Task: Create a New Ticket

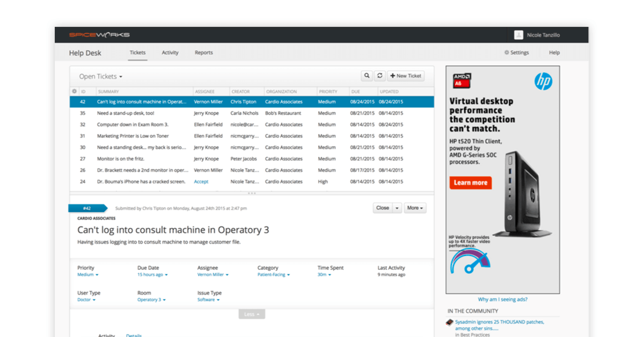Action: [x=406, y=76]
